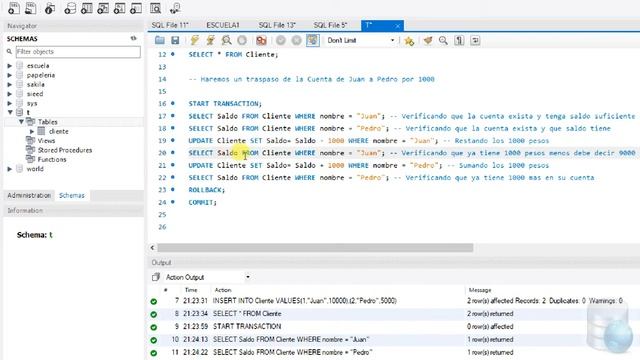Execute the whole script with the lightning bolt

pos(194,40)
